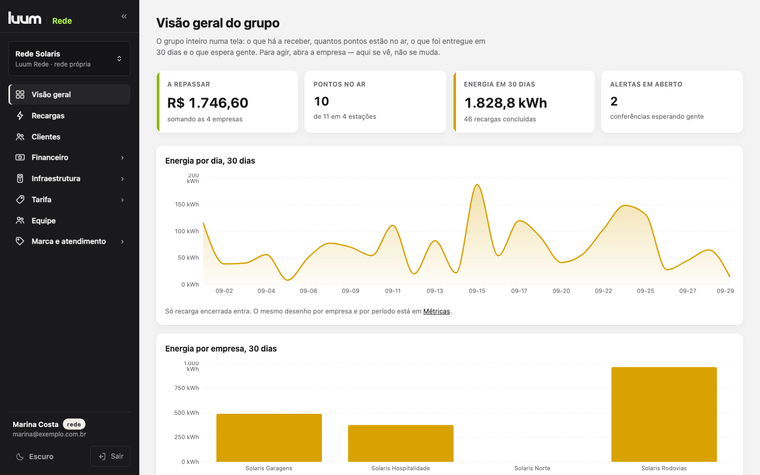760x475 pixels.
Task: Collapse the sidebar with double-chevron icon
Action: tap(124, 16)
